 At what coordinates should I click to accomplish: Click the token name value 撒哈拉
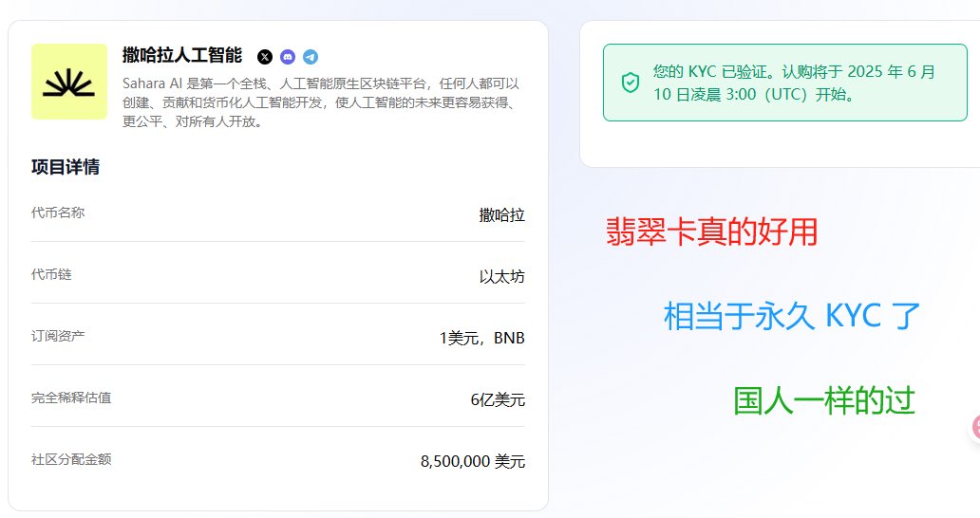tap(502, 215)
